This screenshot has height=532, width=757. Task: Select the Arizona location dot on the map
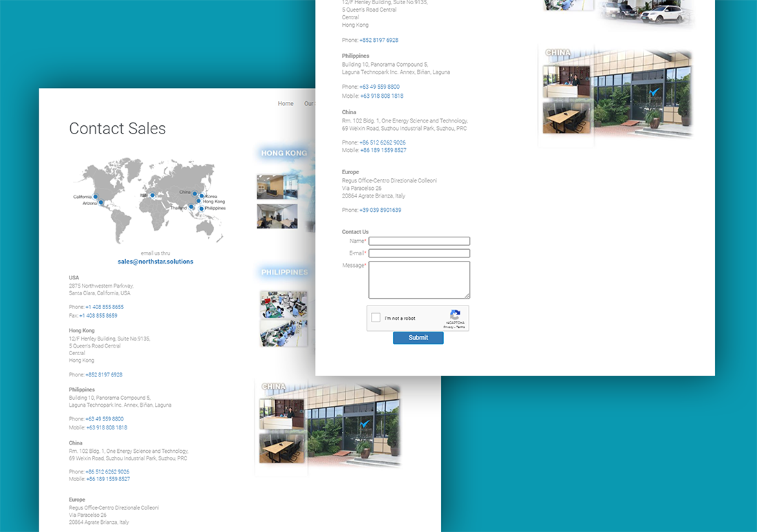[x=101, y=203]
